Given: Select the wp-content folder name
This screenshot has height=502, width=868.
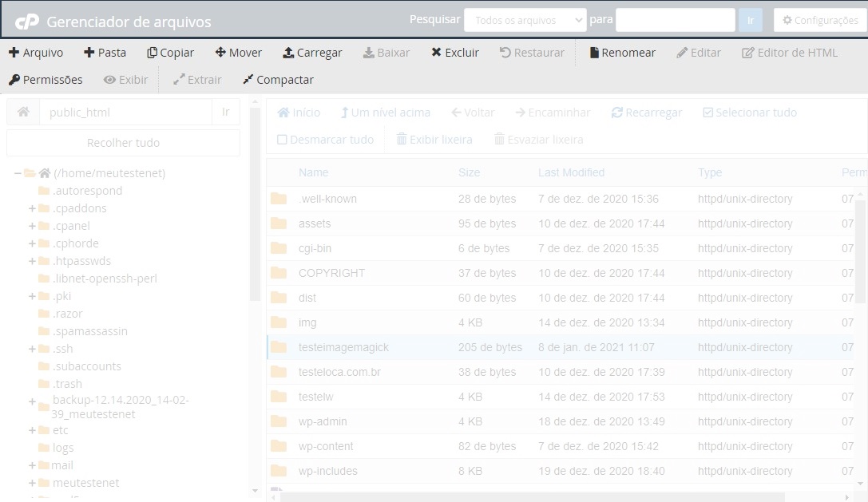Looking at the screenshot, I should coord(326,447).
